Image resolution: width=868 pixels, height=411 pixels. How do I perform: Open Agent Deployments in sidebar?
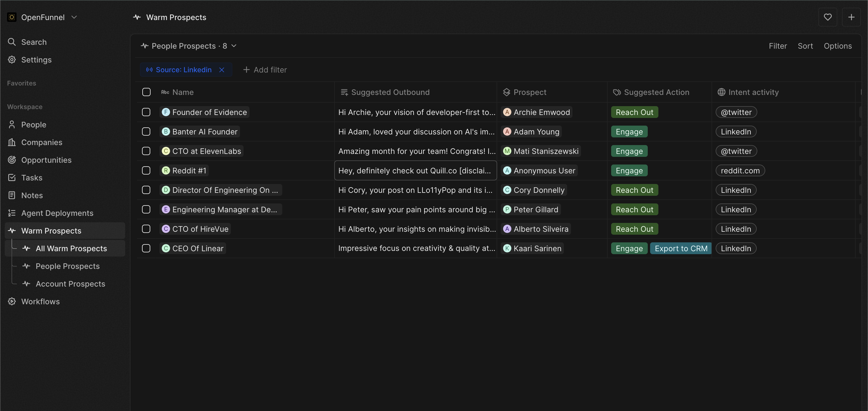(57, 213)
